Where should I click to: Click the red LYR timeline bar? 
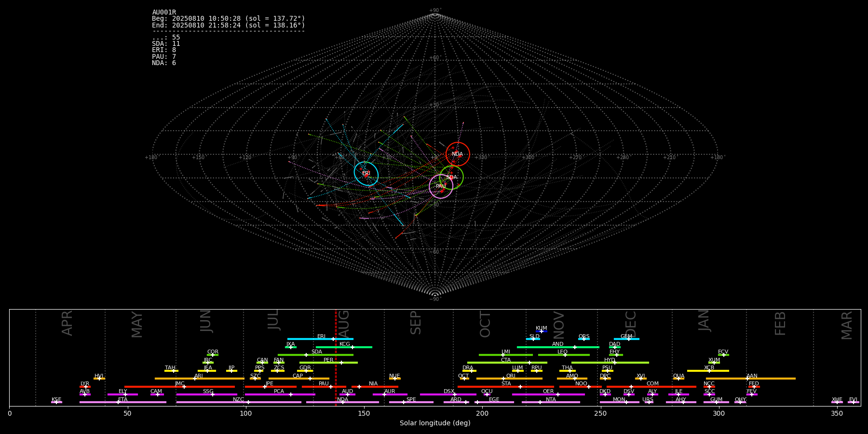85,387
